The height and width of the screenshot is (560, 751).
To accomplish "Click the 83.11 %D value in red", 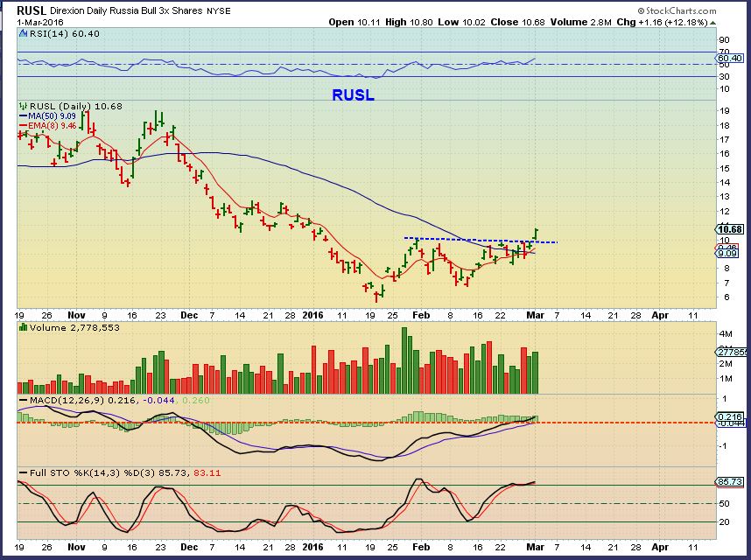I will coord(207,472).
